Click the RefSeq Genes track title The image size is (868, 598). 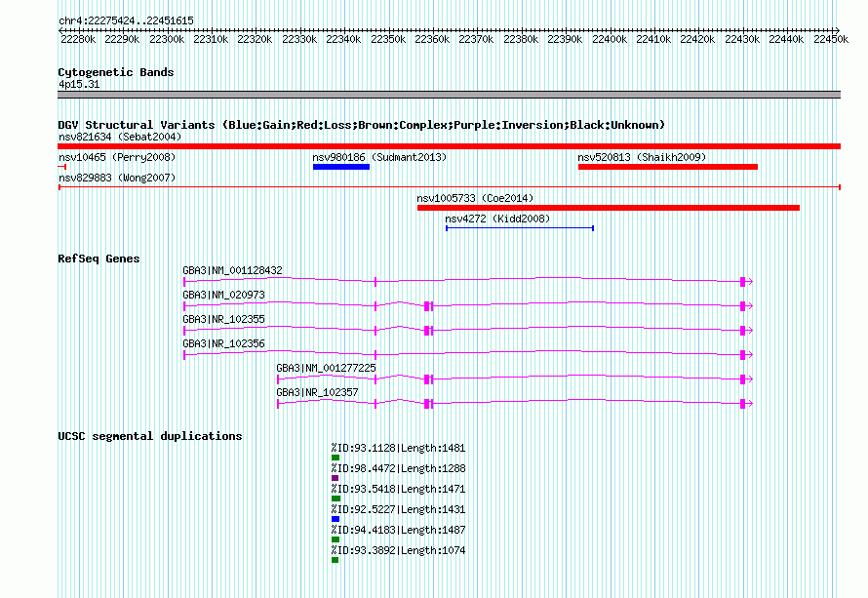click(99, 259)
